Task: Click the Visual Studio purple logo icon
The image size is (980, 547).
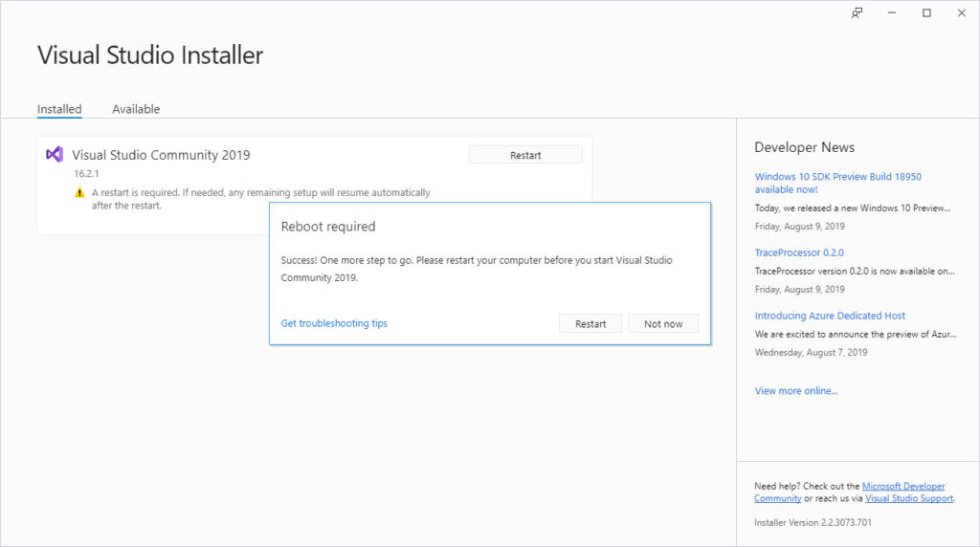Action: pos(55,154)
